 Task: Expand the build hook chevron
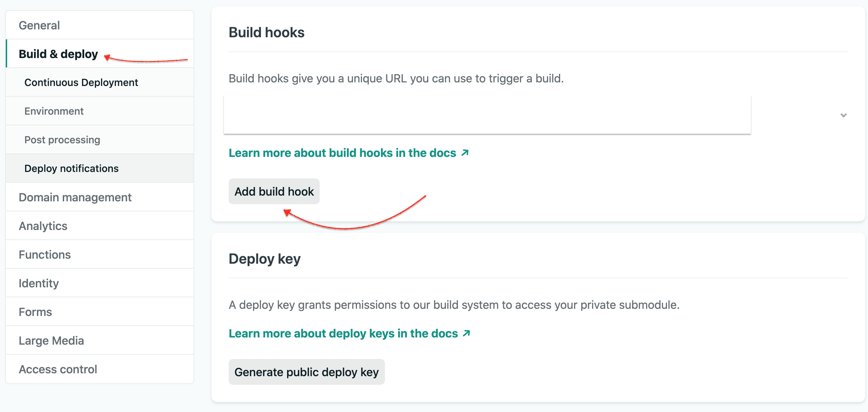844,115
